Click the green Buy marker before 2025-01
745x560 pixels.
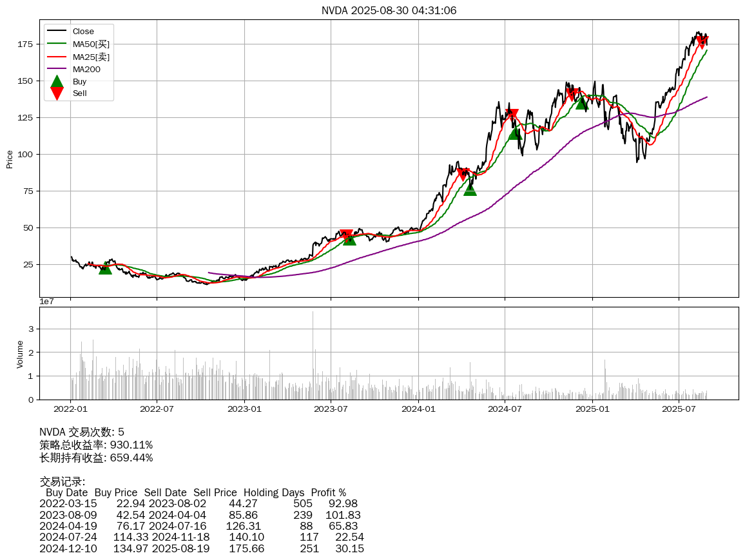582,103
